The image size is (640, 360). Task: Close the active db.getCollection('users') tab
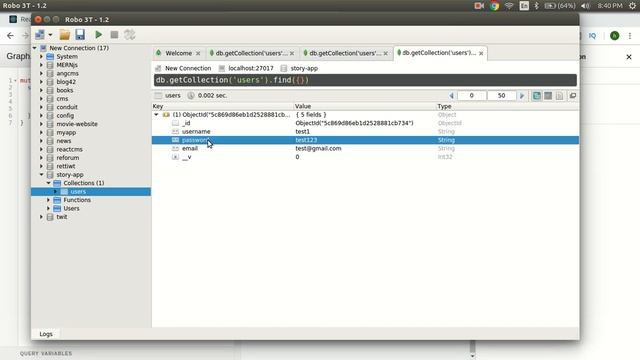(x=481, y=53)
